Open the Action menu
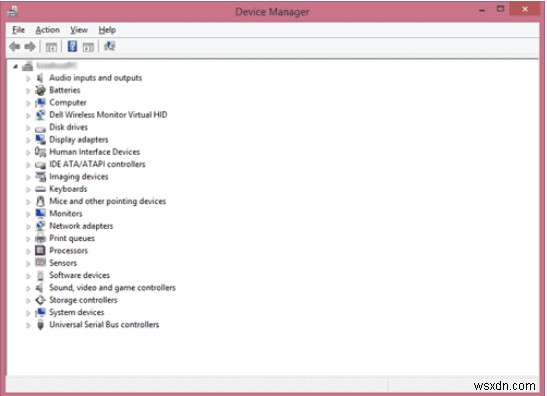 (47, 30)
